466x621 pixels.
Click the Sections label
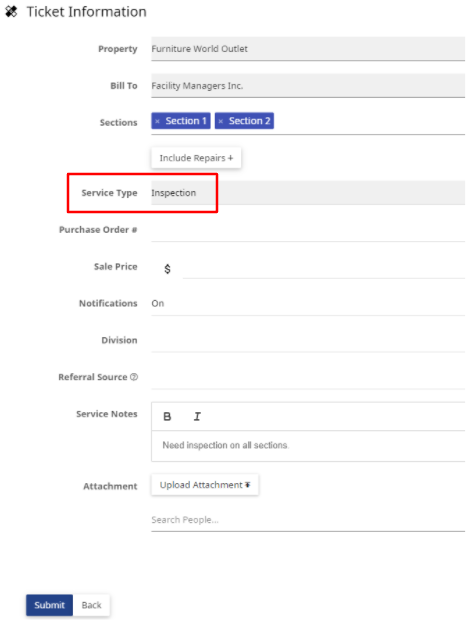click(x=118, y=122)
